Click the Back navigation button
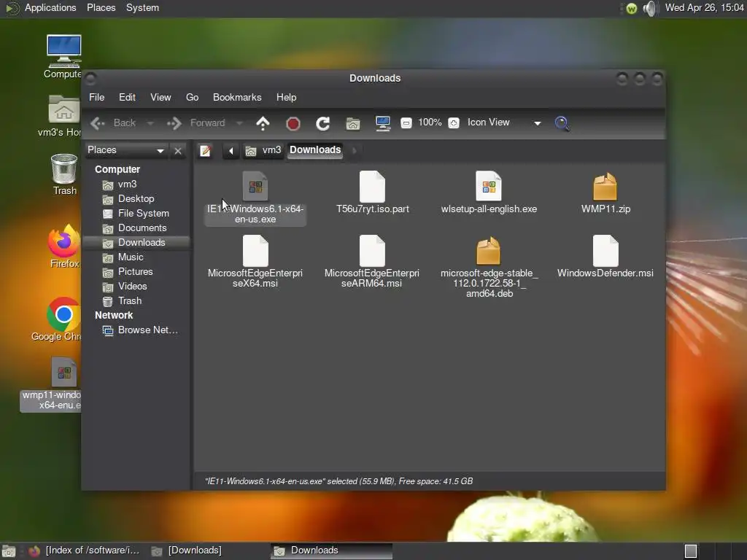Viewport: 747px width, 560px height. (114, 123)
